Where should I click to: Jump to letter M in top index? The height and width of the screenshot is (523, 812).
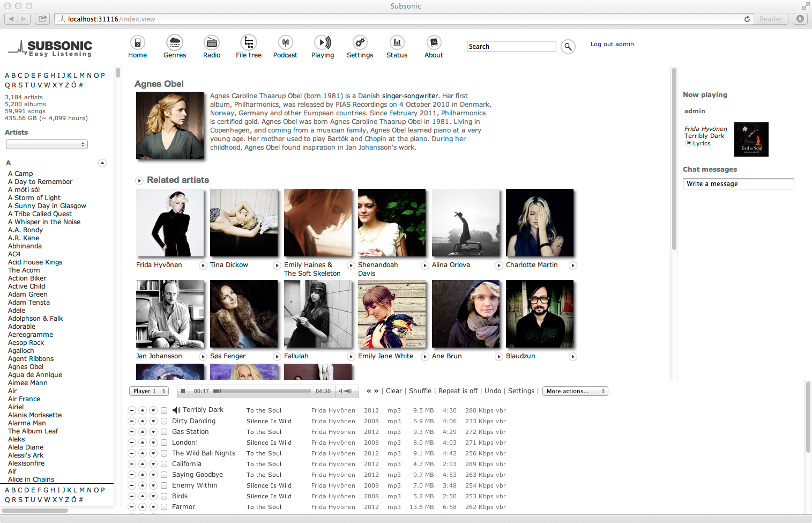click(82, 76)
